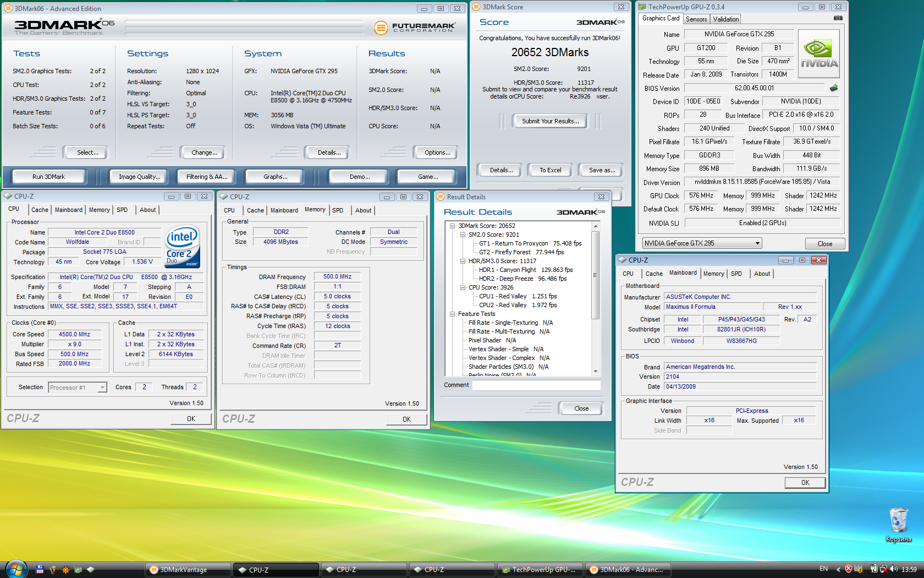Screen dimensions: 924x578
Task: Click the second quick launch icon
Action: pyautogui.click(x=53, y=570)
